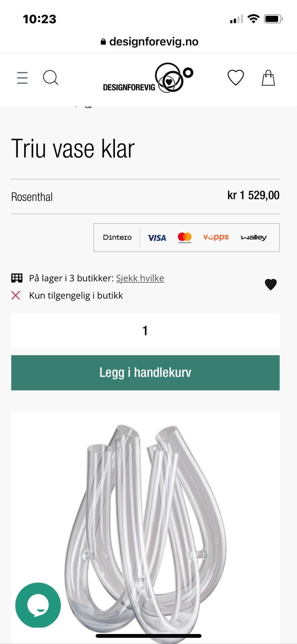This screenshot has width=297, height=644.
Task: Add to cart with 'Legg i handlekurv'
Action: 145,373
